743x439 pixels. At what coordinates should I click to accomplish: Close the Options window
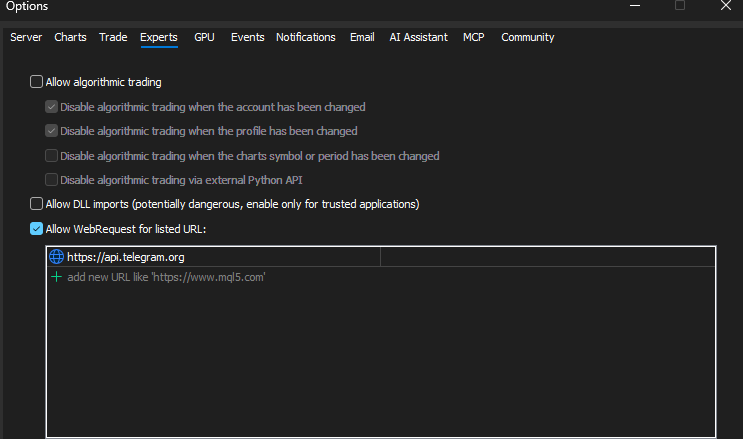726,6
